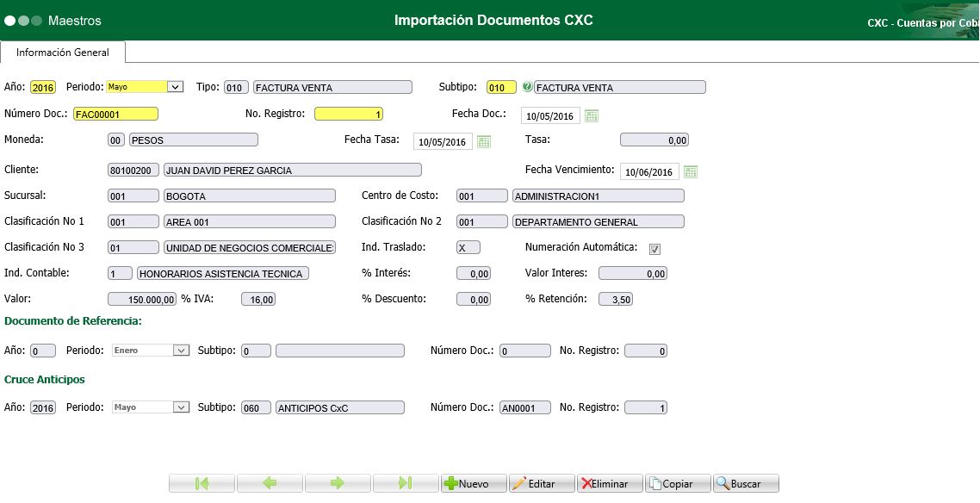
Task: Go to previous record arrow
Action: point(270,483)
